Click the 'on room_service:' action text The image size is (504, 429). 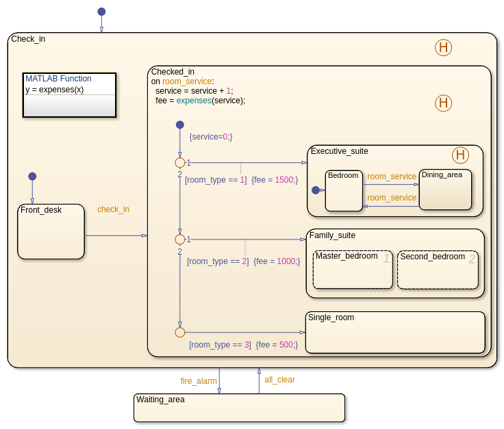pyautogui.click(x=183, y=81)
